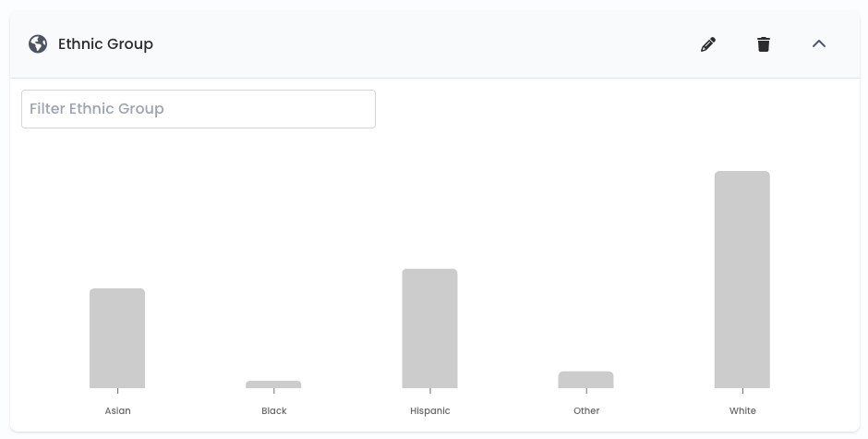Click the Other axis label
Image resolution: width=868 pixels, height=439 pixels.
tap(586, 410)
